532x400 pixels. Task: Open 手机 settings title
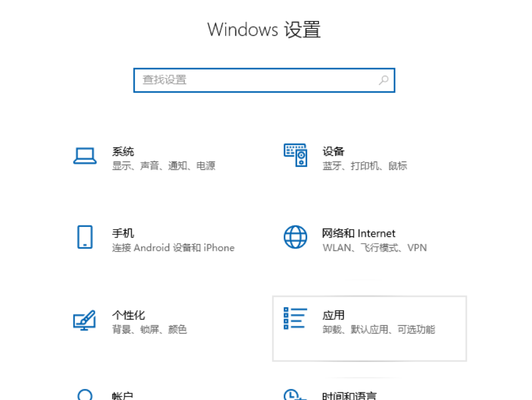[123, 233]
